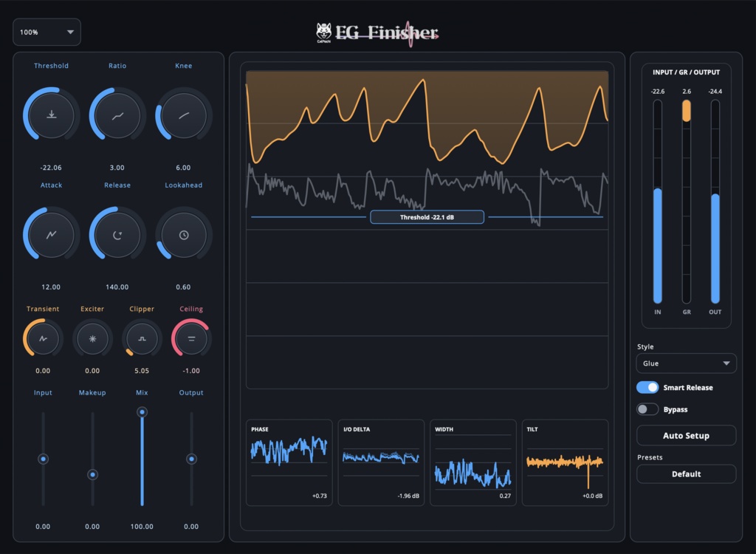Click the Default preset button
The width and height of the screenshot is (756, 554).
(x=686, y=474)
